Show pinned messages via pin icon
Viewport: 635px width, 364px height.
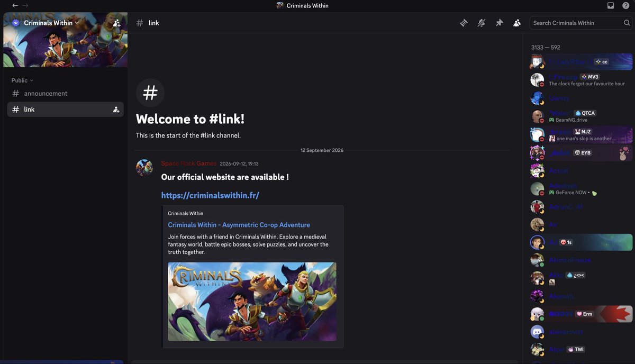tap(499, 23)
